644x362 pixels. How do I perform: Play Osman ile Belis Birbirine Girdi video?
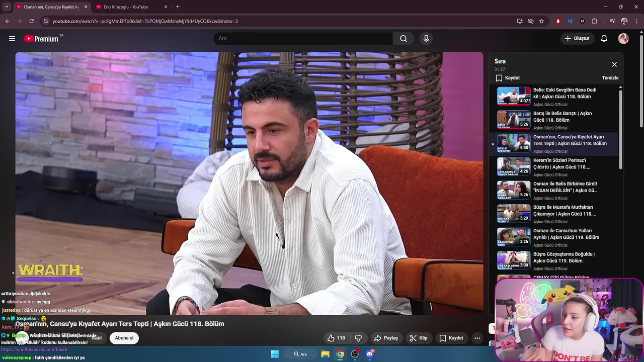tap(554, 191)
